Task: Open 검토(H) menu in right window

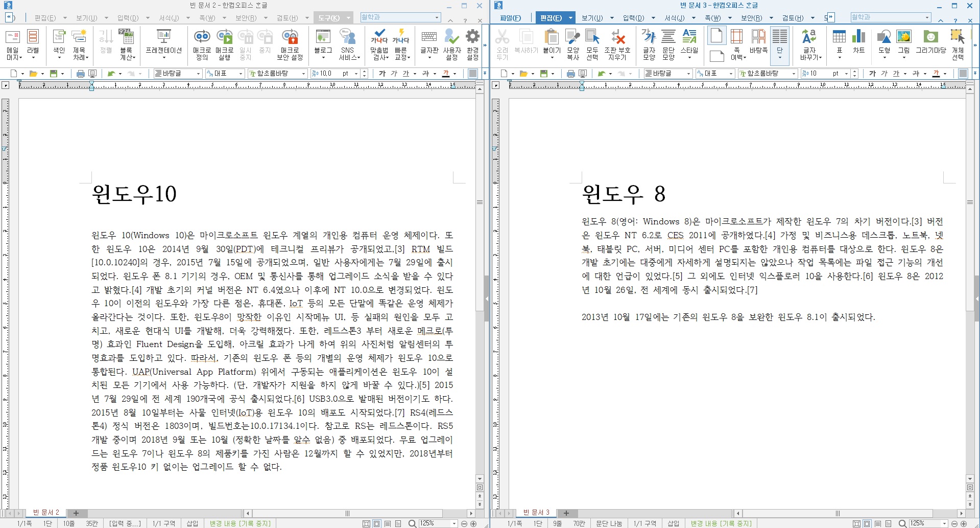Action: pyautogui.click(x=793, y=18)
